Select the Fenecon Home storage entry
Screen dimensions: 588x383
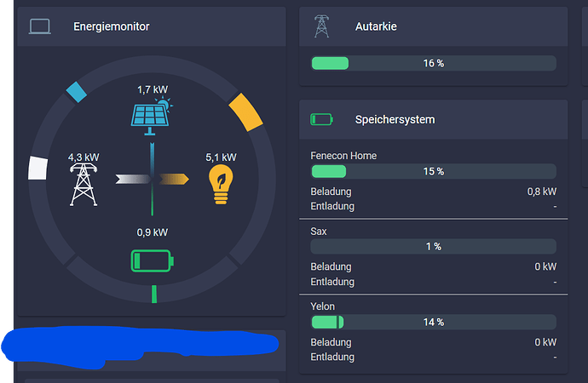pyautogui.click(x=343, y=156)
